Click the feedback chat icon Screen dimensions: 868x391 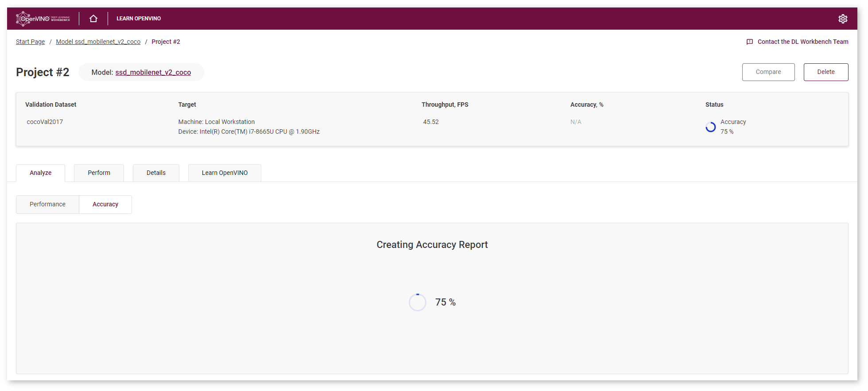(750, 42)
